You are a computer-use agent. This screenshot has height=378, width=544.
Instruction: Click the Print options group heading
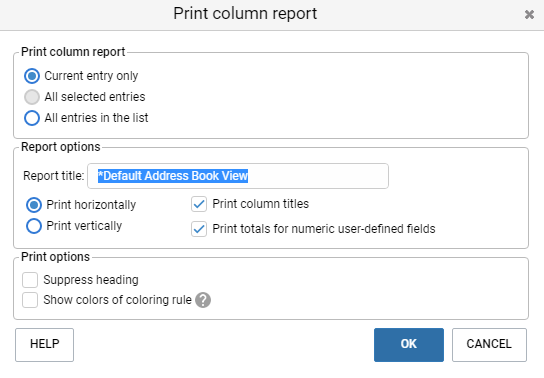pyautogui.click(x=56, y=257)
